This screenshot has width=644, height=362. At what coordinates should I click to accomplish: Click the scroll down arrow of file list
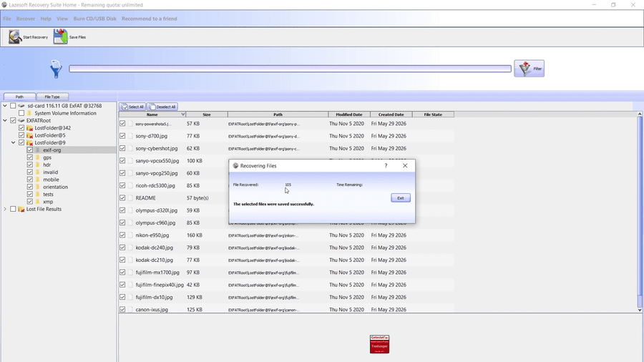point(640,310)
